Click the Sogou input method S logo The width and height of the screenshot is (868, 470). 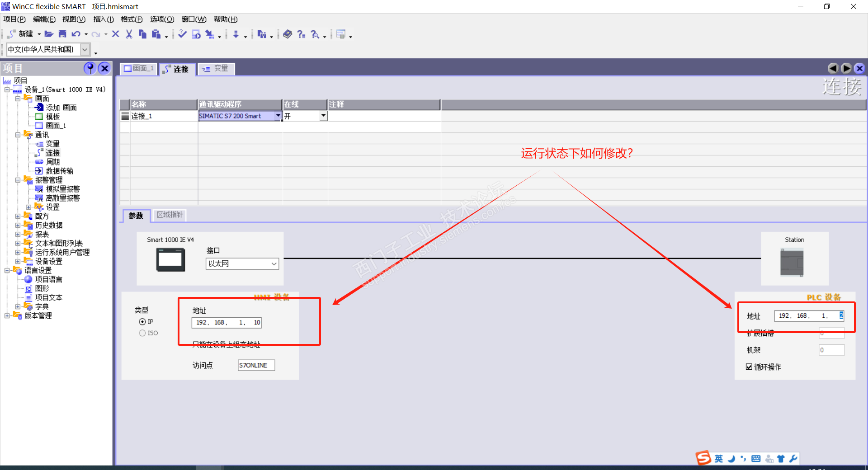pos(703,458)
